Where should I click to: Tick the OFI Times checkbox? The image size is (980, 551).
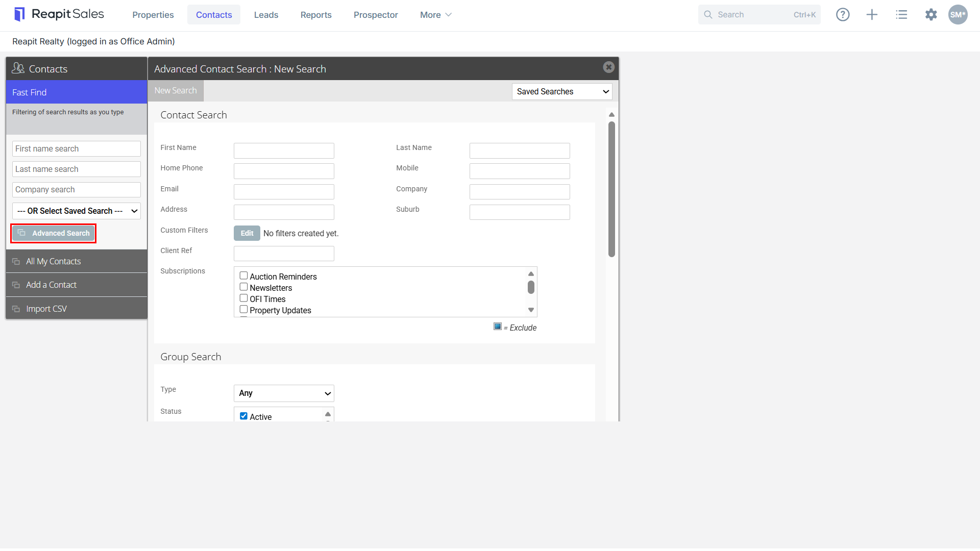(243, 298)
